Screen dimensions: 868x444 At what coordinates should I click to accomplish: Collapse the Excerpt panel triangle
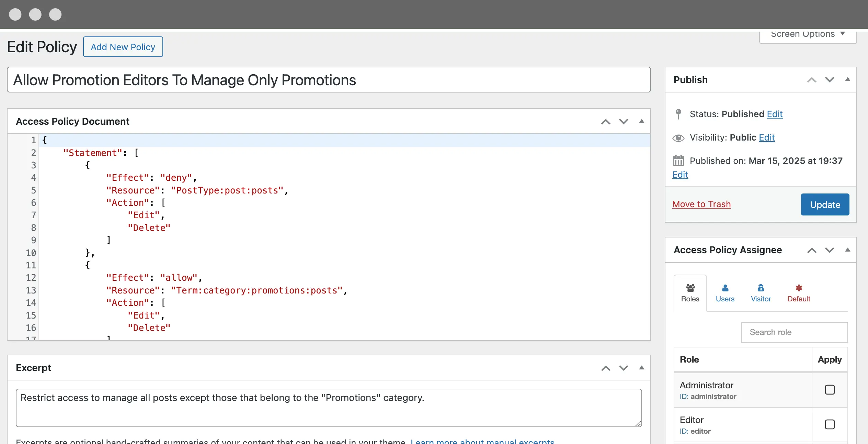[641, 368]
